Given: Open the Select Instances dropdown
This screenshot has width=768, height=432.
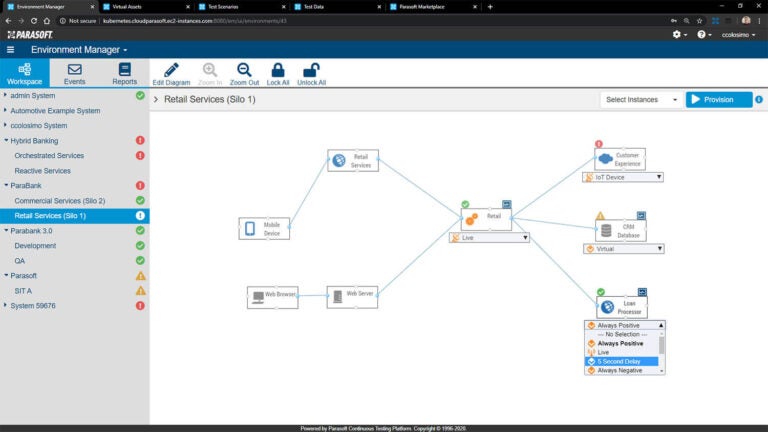Looking at the screenshot, I should pyautogui.click(x=641, y=99).
